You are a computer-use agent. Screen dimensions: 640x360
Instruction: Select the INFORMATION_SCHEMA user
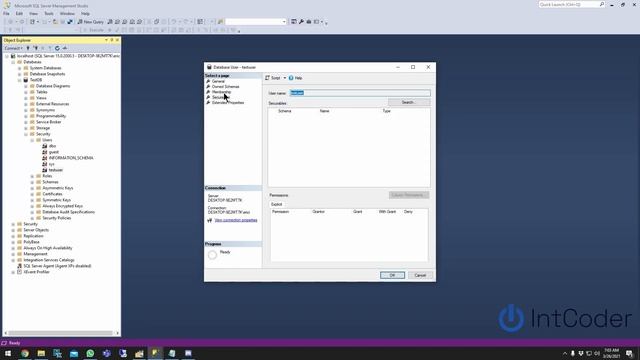(71, 158)
